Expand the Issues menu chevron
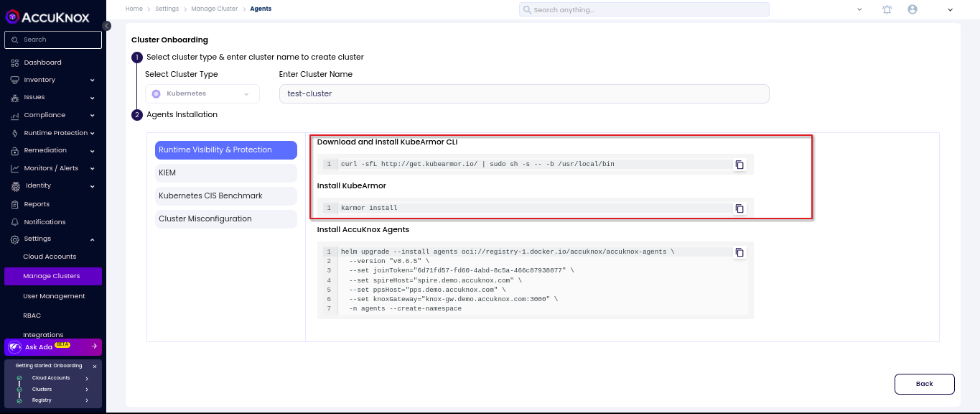 click(93, 98)
